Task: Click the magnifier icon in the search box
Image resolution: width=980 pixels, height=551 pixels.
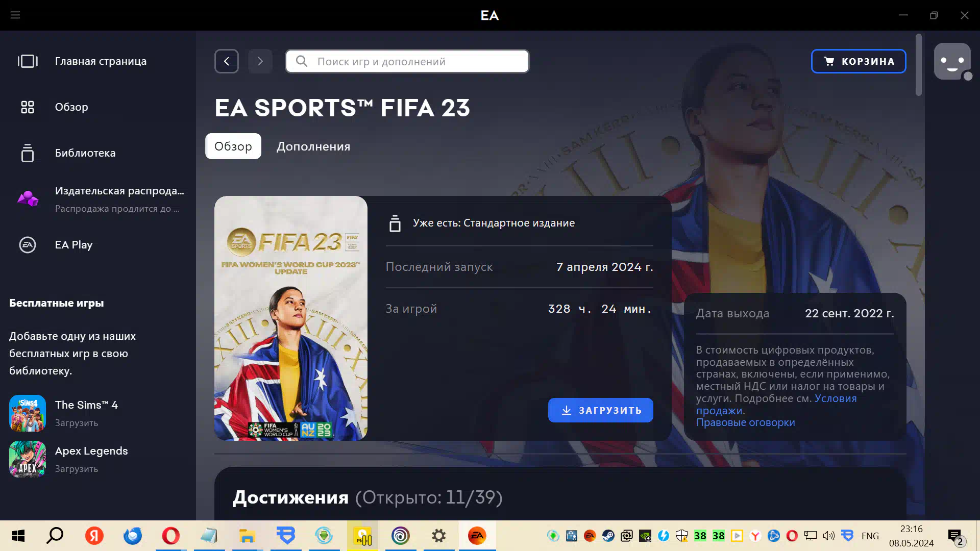Action: click(302, 61)
